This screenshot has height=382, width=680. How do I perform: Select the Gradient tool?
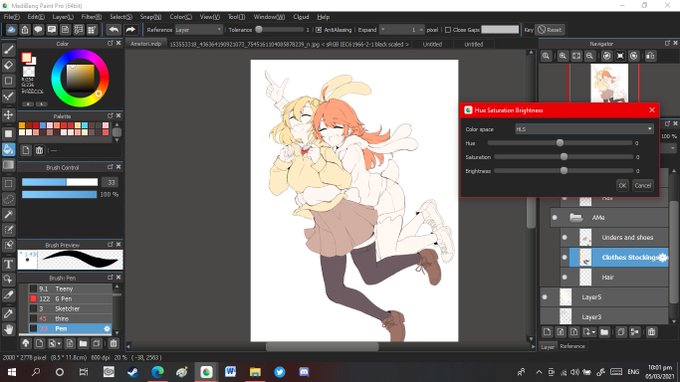[8, 165]
